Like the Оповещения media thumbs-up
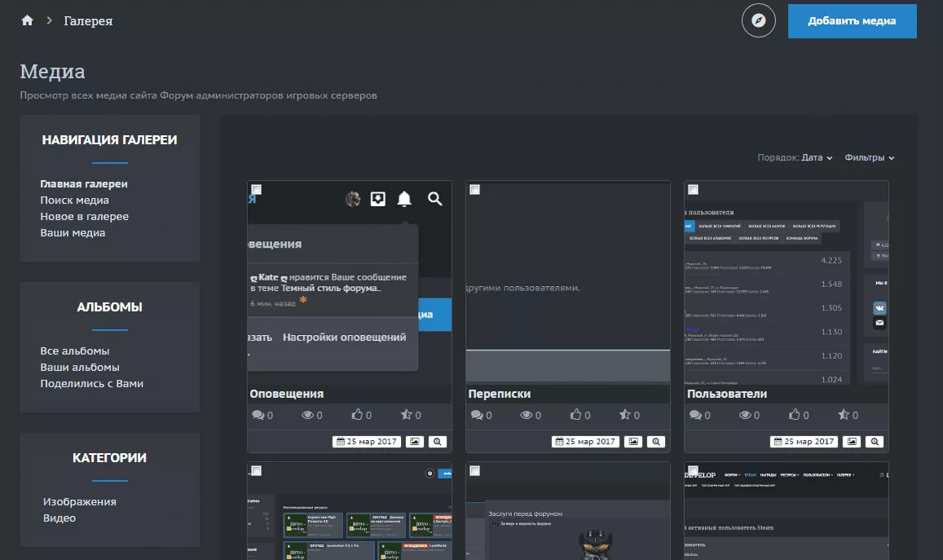The image size is (943, 560). coord(357,414)
